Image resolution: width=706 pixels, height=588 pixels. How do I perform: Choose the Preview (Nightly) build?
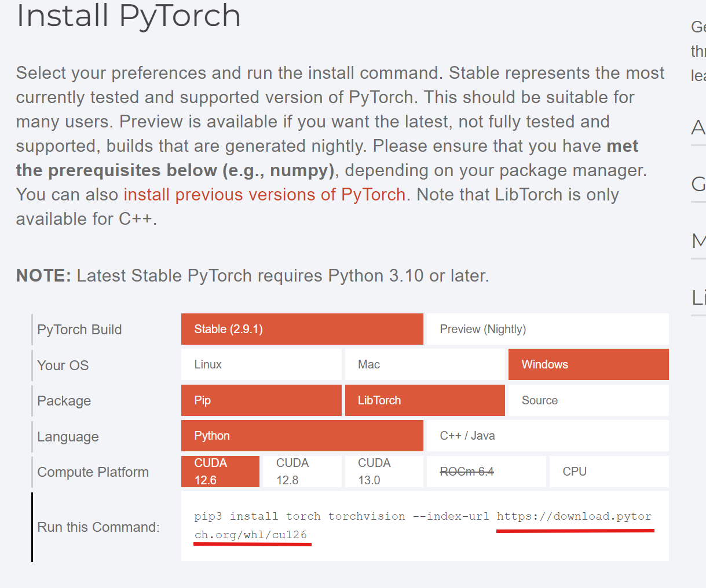[547, 329]
